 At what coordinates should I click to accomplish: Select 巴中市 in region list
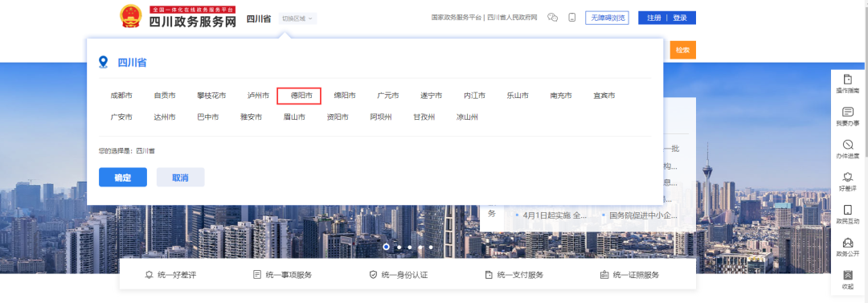point(207,117)
